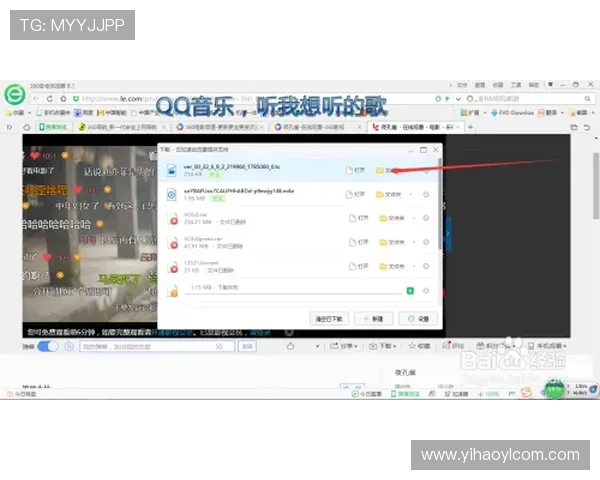Click the download progress bar of 1.15 MB item
This screenshot has height=480, width=600.
click(x=293, y=294)
